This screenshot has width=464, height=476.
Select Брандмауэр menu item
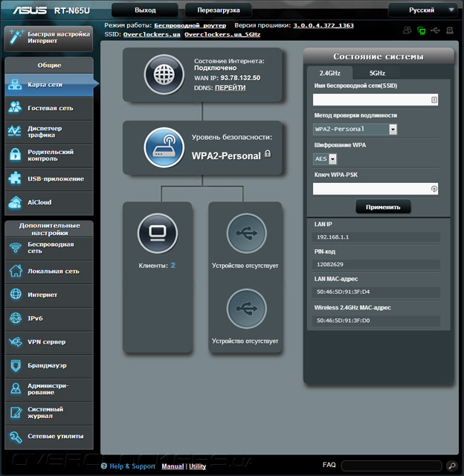[x=49, y=365]
